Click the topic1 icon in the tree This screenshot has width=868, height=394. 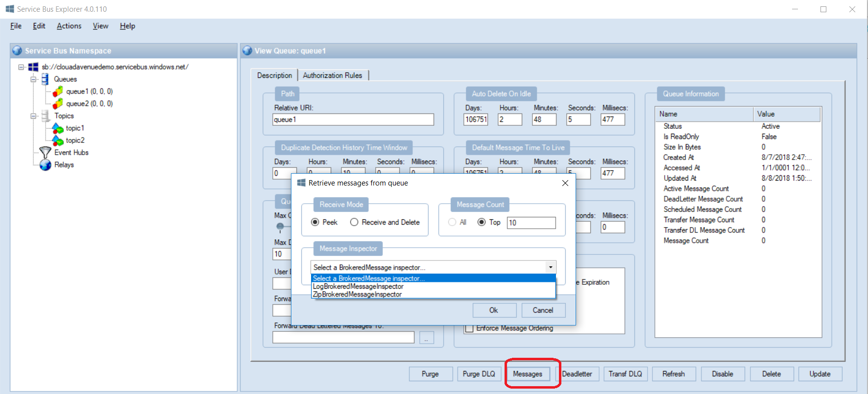58,128
